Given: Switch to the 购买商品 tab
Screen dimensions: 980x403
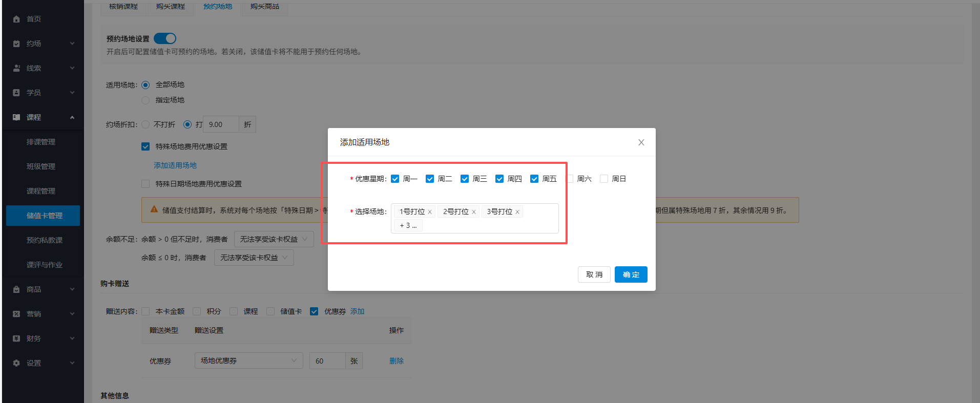Looking at the screenshot, I should [x=265, y=7].
